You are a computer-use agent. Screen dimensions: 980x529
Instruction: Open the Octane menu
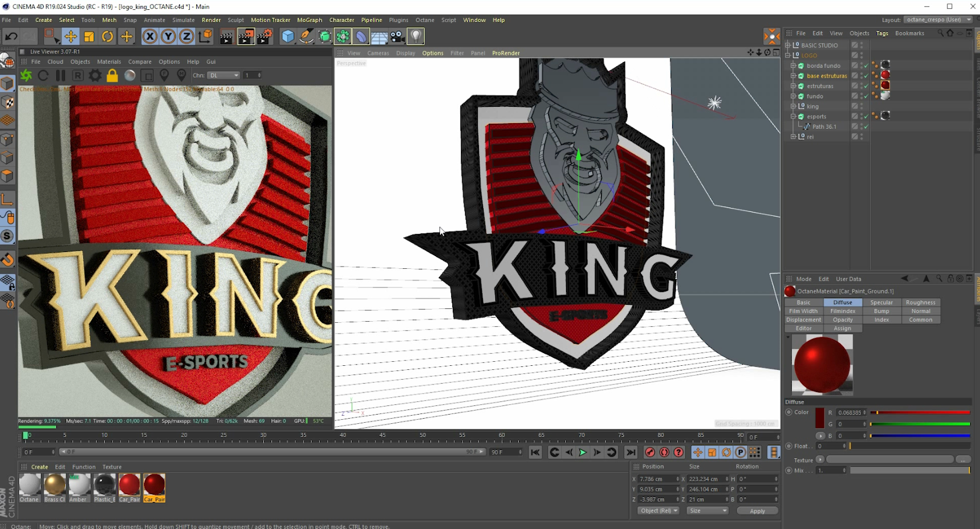point(424,20)
